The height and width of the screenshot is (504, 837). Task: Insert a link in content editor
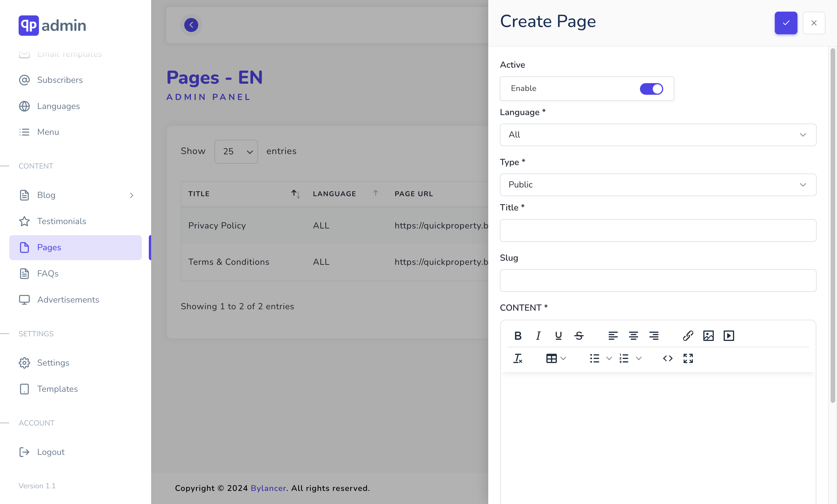(688, 335)
